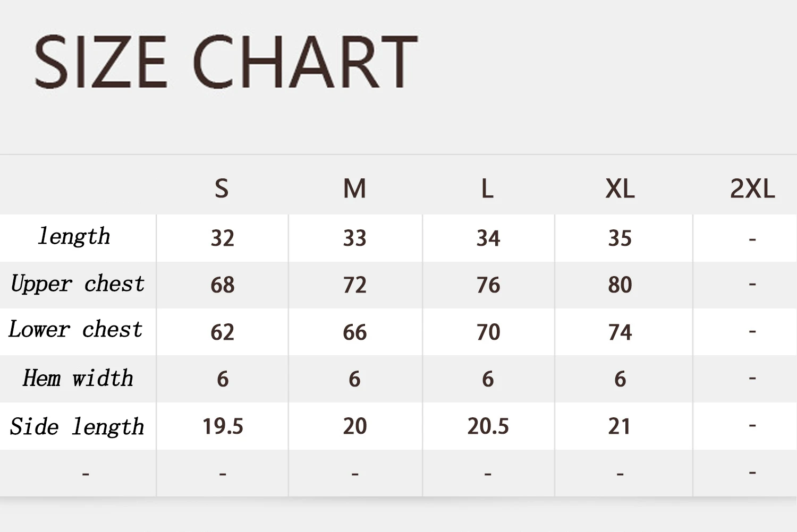Select Upper chest value 80 for XL

pos(620,285)
